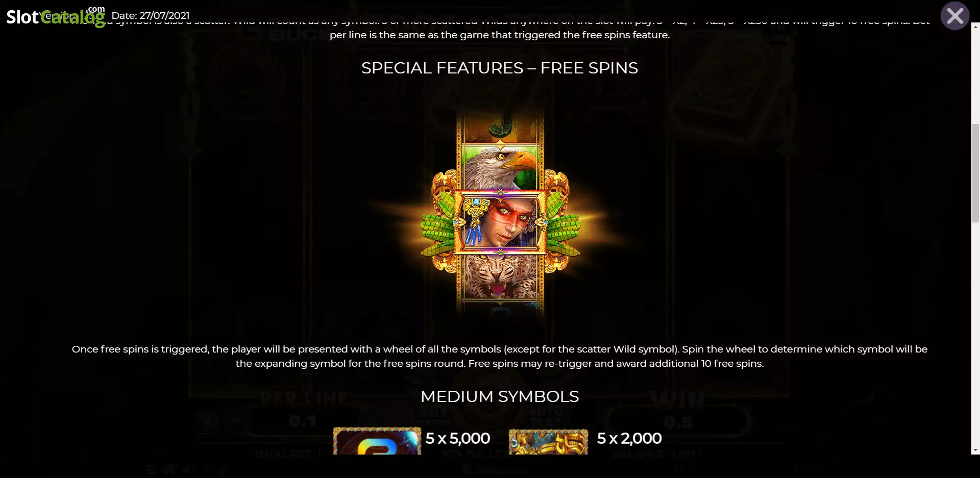Click the vertical scrollbar thumb
This screenshot has height=478, width=980.
975,173
